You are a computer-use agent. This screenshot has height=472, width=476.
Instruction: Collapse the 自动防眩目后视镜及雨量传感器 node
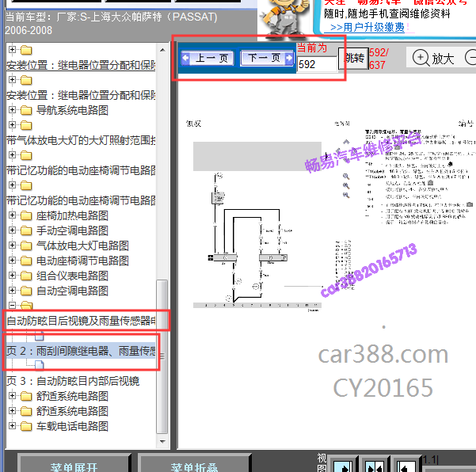click(x=12, y=305)
